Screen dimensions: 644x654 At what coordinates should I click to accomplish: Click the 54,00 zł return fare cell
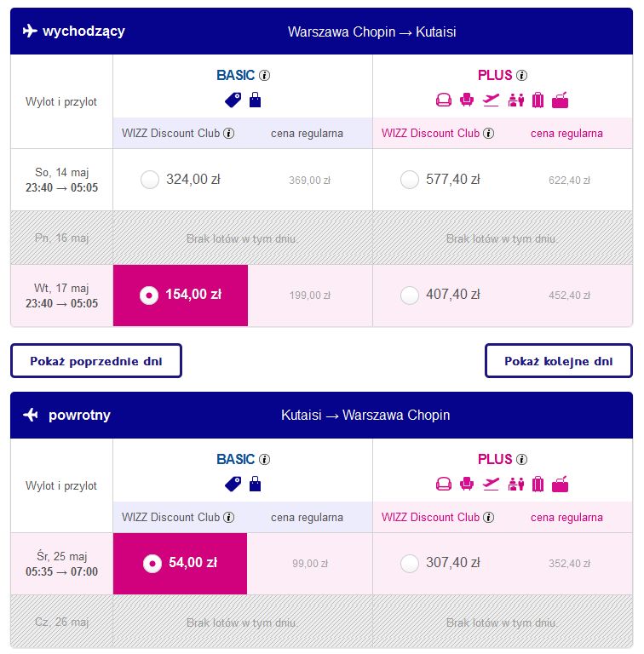pyautogui.click(x=180, y=564)
